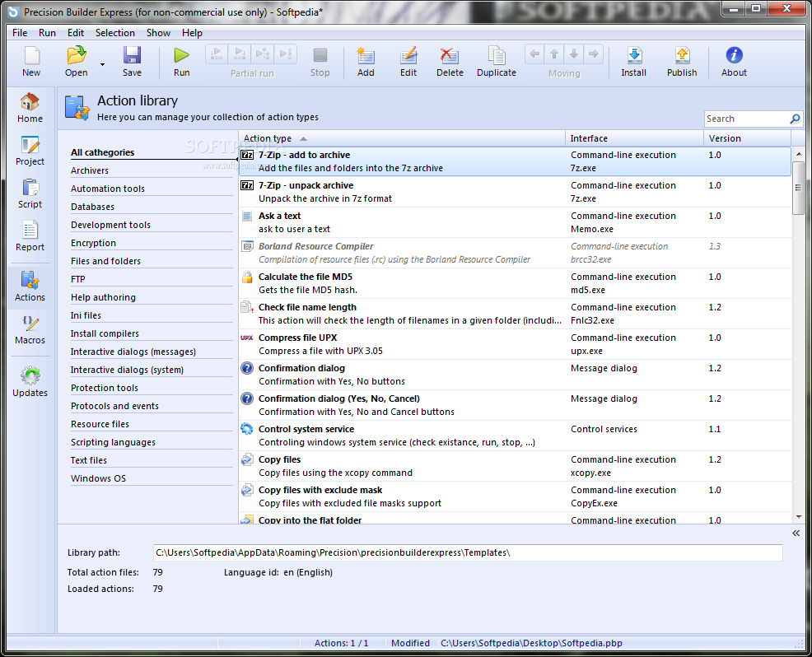Screen dimensions: 812x657
Task: Open the Project sidebar section
Action: (x=30, y=151)
